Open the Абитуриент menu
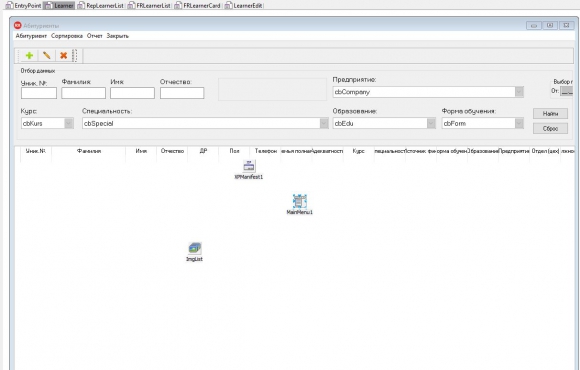 [31, 36]
